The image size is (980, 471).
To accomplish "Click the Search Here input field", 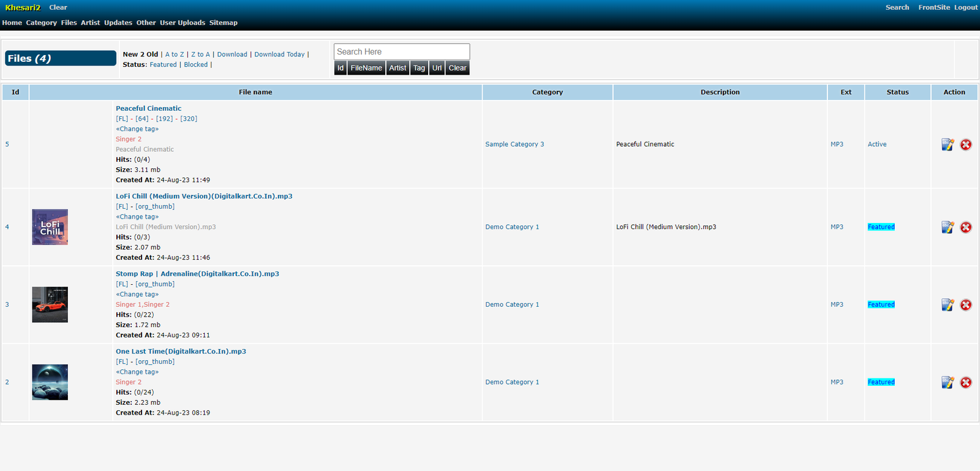I will [x=401, y=52].
